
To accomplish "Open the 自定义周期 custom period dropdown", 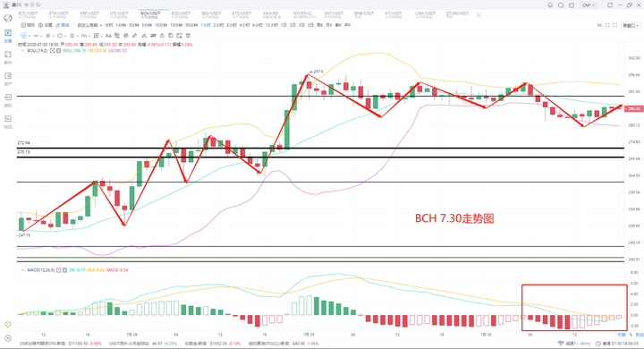I will [x=89, y=25].
